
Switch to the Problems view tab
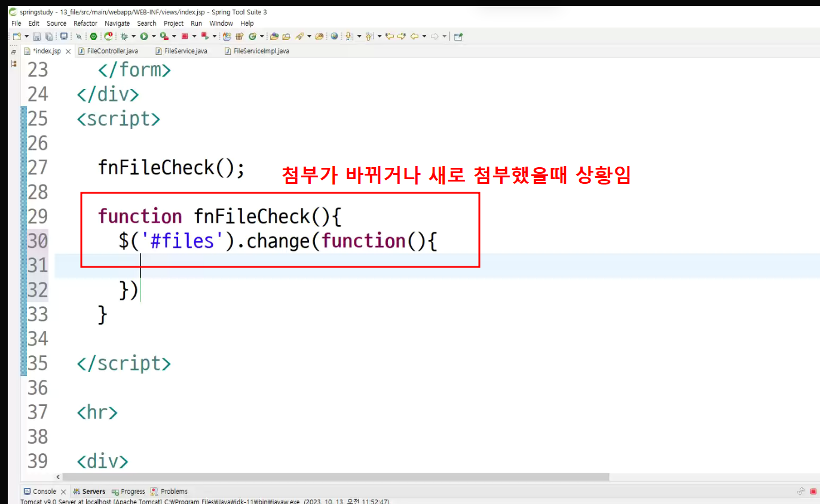[x=169, y=491]
